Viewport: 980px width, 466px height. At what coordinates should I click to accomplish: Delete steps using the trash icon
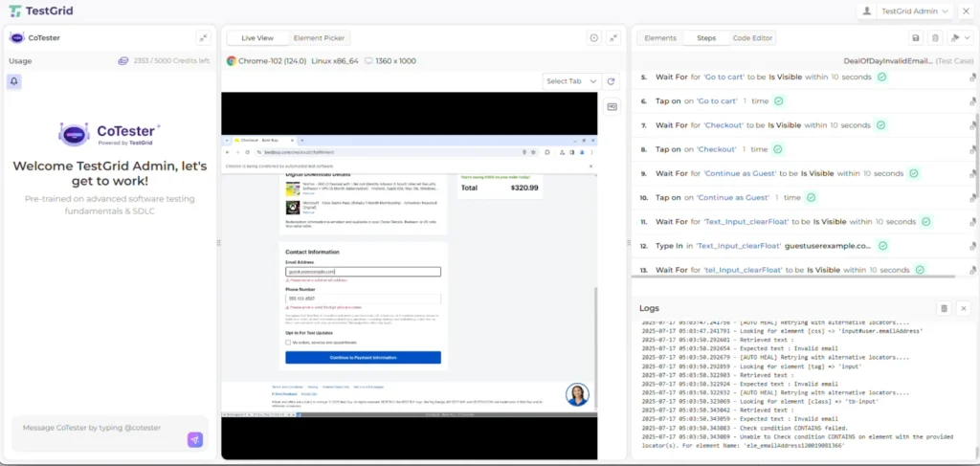[935, 38]
